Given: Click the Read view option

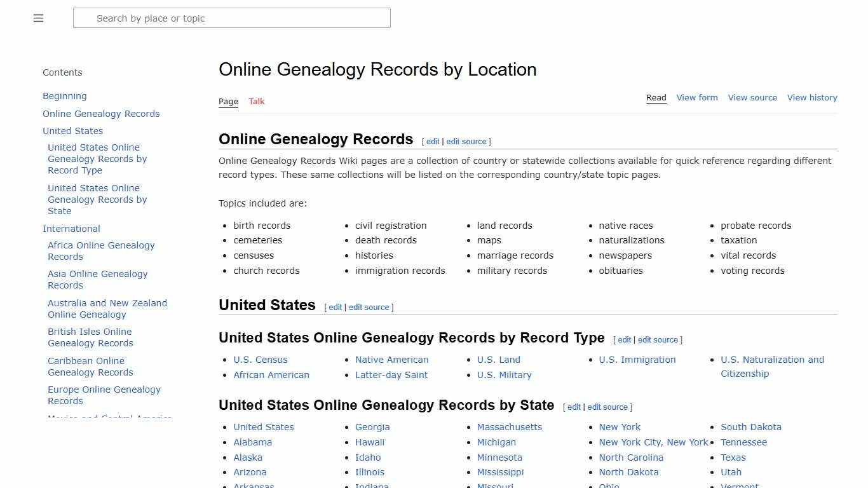Looking at the screenshot, I should point(656,97).
